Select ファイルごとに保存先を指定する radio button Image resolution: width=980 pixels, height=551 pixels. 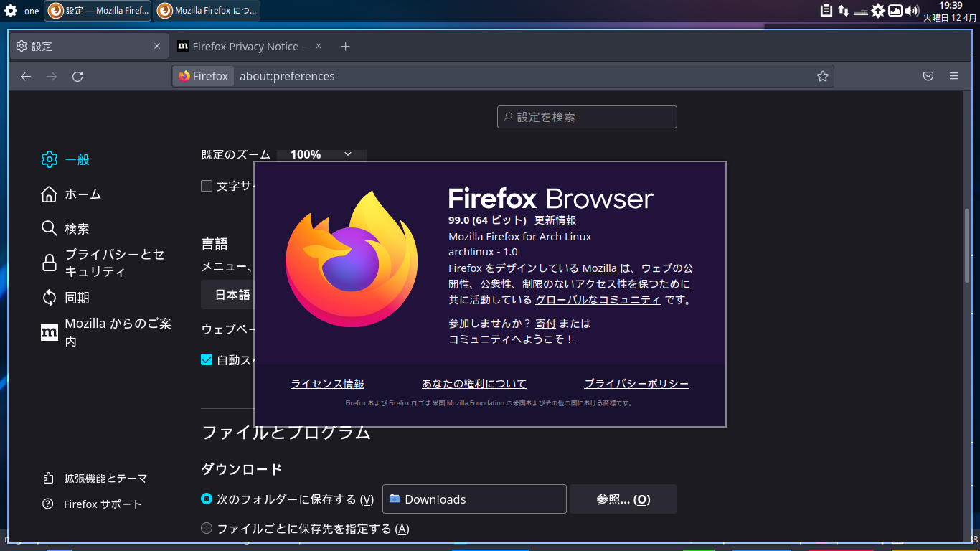(x=207, y=529)
